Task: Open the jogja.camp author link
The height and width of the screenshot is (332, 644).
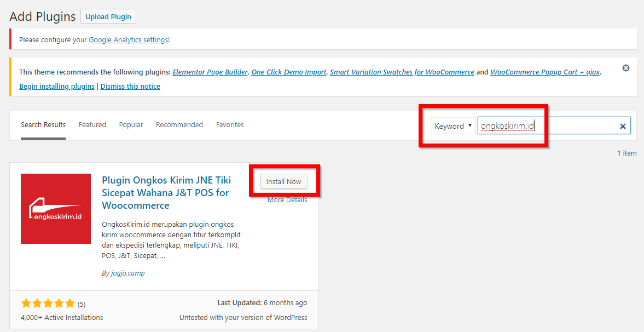Action: (127, 273)
